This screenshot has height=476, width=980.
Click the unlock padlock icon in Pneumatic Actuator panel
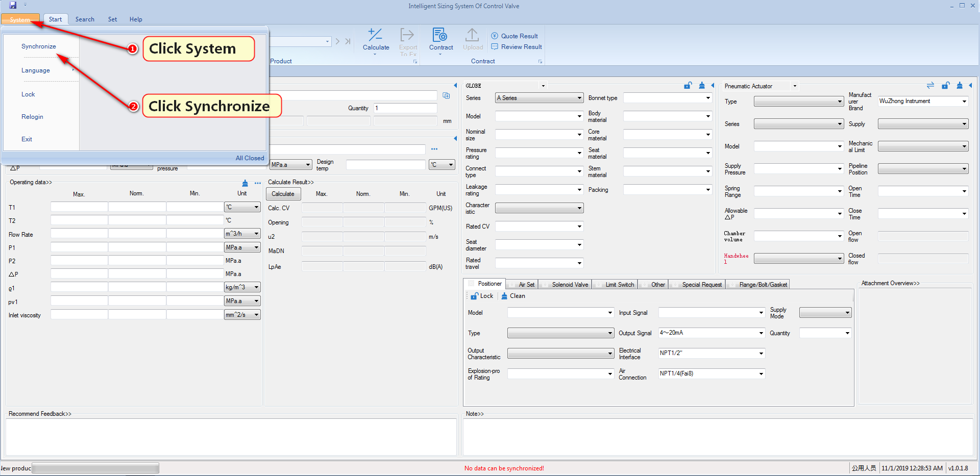pos(945,85)
